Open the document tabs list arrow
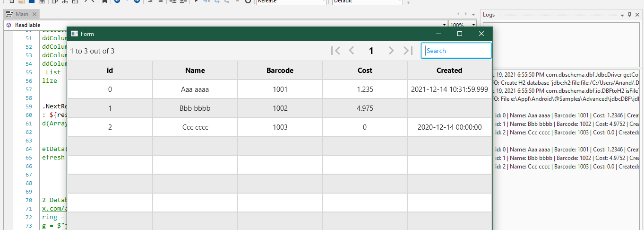 (473, 15)
